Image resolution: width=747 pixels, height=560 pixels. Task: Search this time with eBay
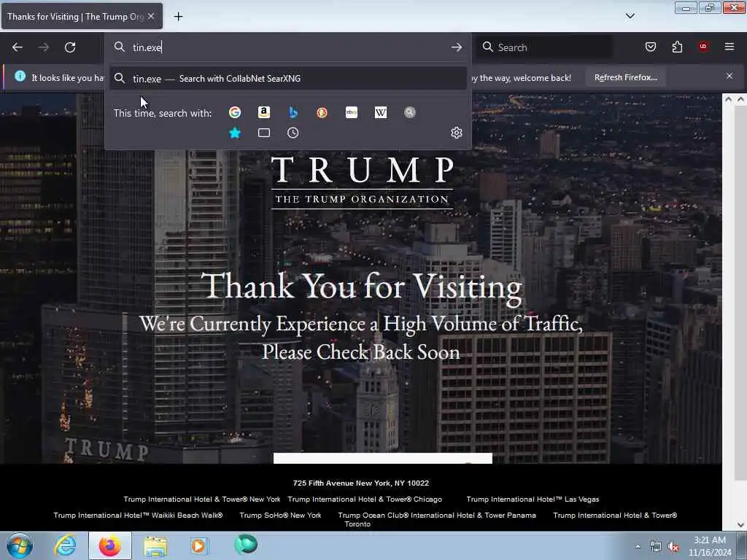pos(352,112)
